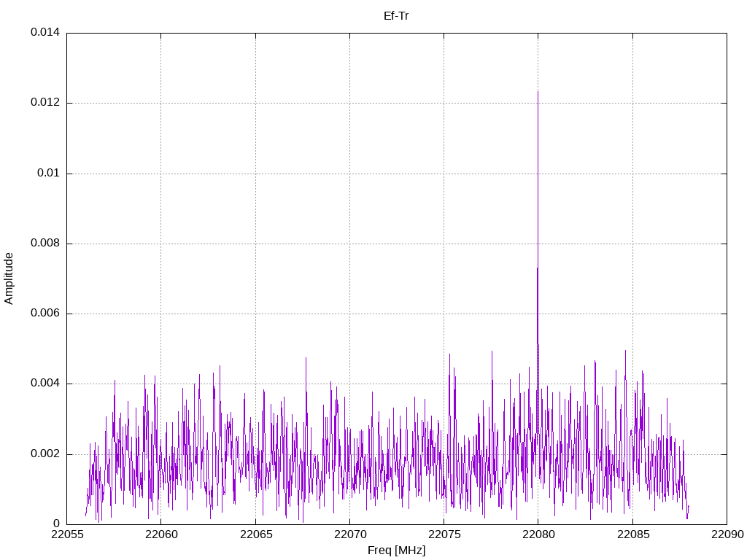The height and width of the screenshot is (560, 747).
Task: Click the 0.01 y-axis tick label
Action: coord(47,174)
